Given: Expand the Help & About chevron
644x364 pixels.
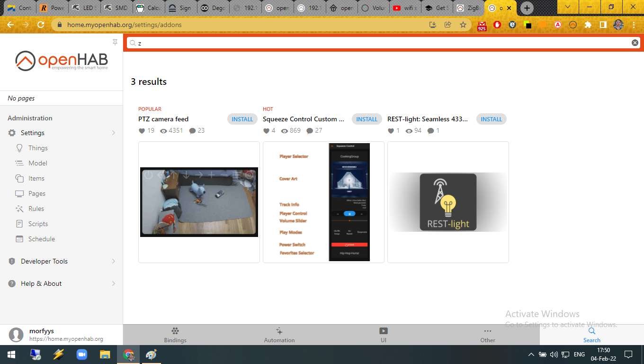Looking at the screenshot, I should pos(114,283).
